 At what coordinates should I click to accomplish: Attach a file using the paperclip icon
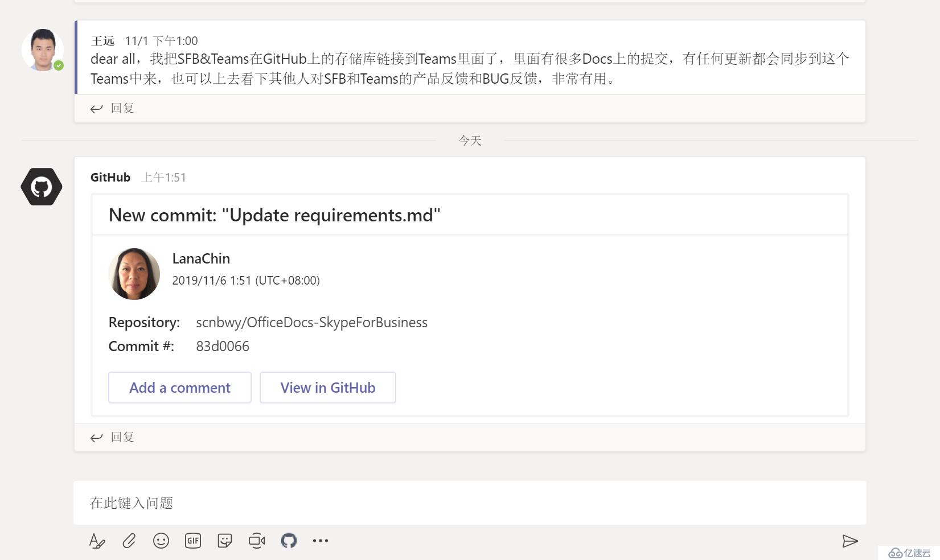[129, 541]
